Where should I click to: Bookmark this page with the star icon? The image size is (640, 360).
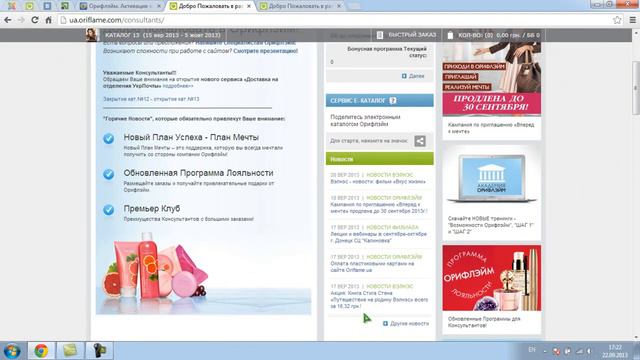point(617,20)
